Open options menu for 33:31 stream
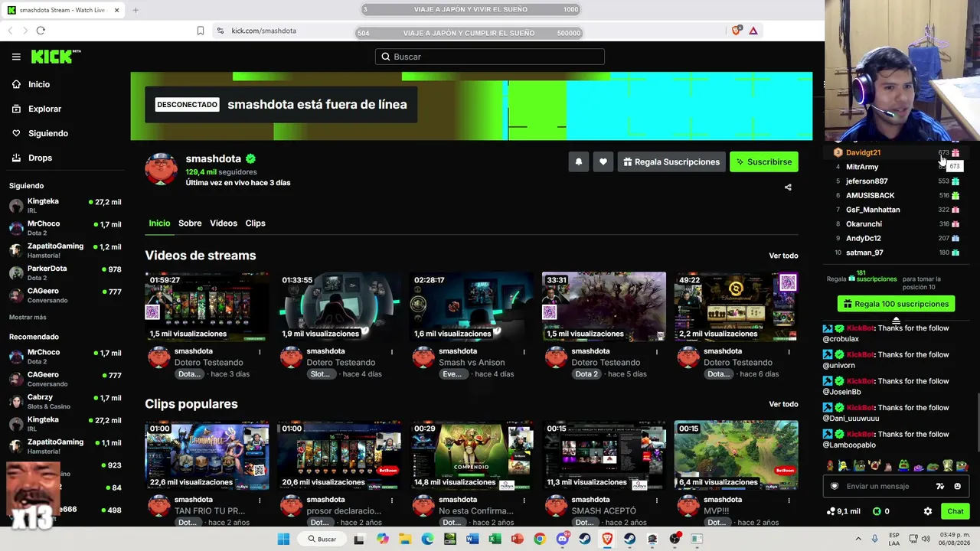Image resolution: width=980 pixels, height=551 pixels. (x=656, y=352)
